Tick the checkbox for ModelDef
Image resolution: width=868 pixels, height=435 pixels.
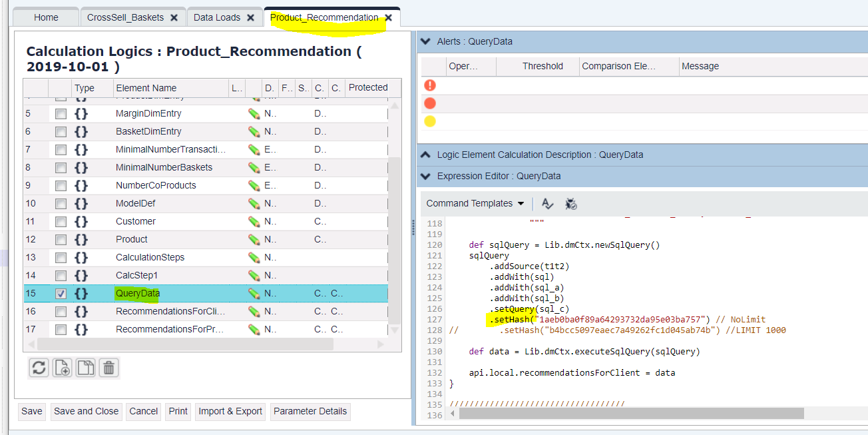pyautogui.click(x=61, y=203)
